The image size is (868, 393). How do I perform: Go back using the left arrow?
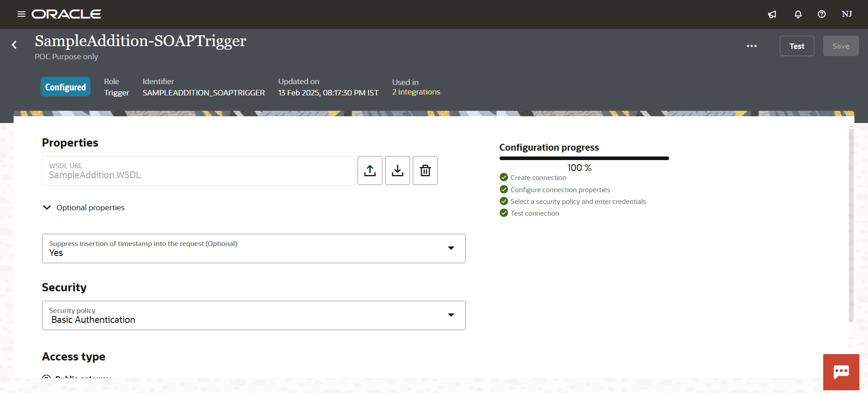coord(14,45)
